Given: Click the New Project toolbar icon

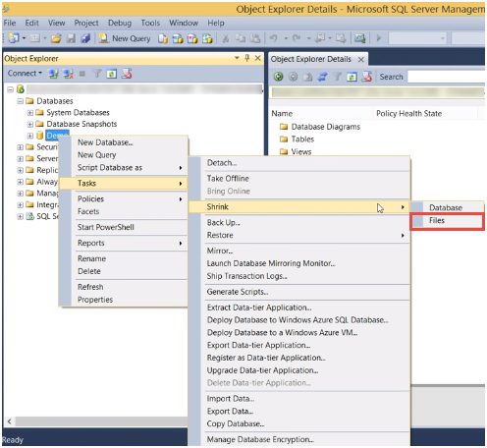Looking at the screenshot, I should [x=14, y=38].
